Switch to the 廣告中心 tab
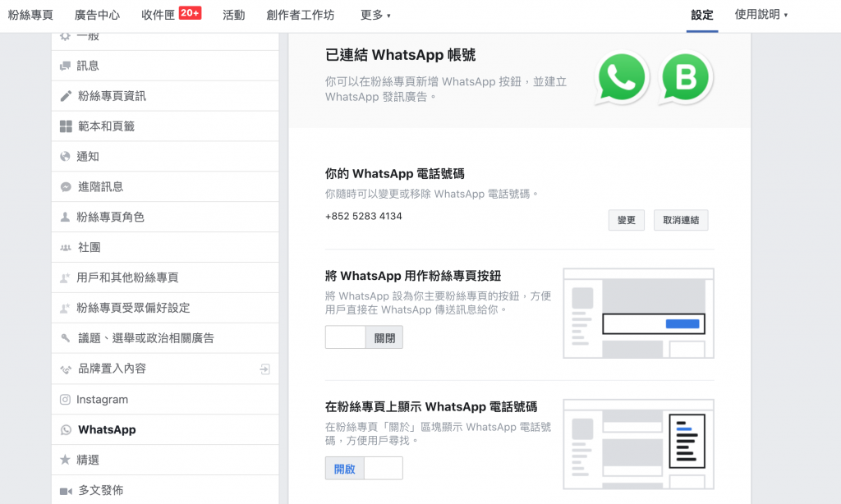Viewport: 841px width, 504px height. click(97, 15)
